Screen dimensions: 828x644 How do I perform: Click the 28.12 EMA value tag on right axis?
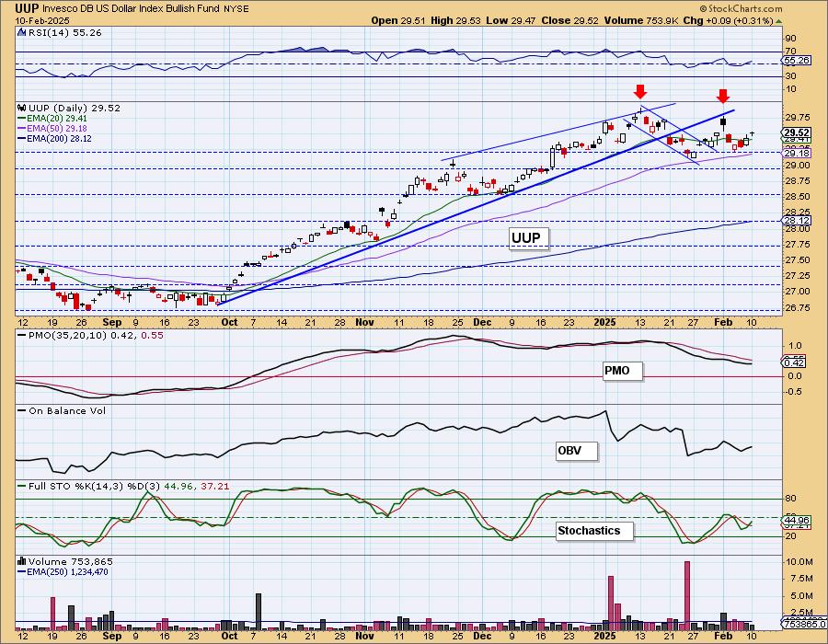pos(797,221)
